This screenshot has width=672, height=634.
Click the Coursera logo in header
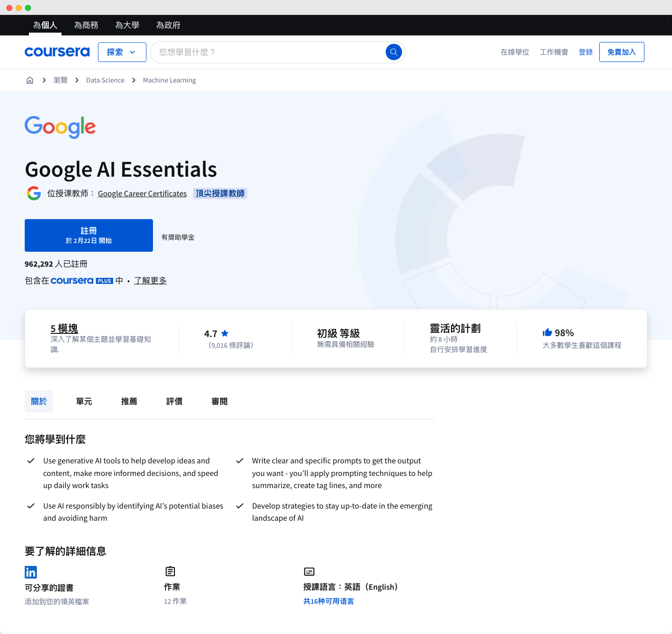coord(57,52)
